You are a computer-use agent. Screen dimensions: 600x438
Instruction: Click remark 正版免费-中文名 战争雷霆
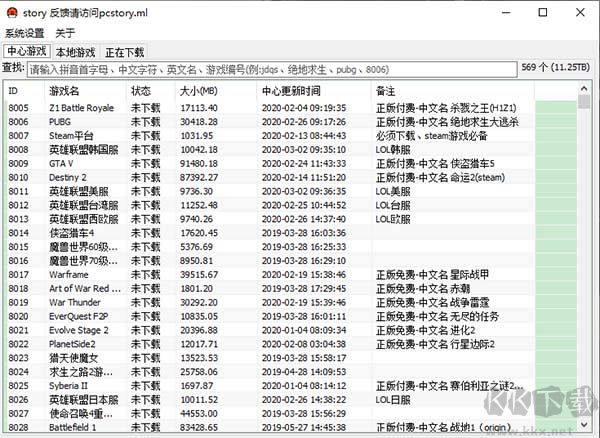432,303
